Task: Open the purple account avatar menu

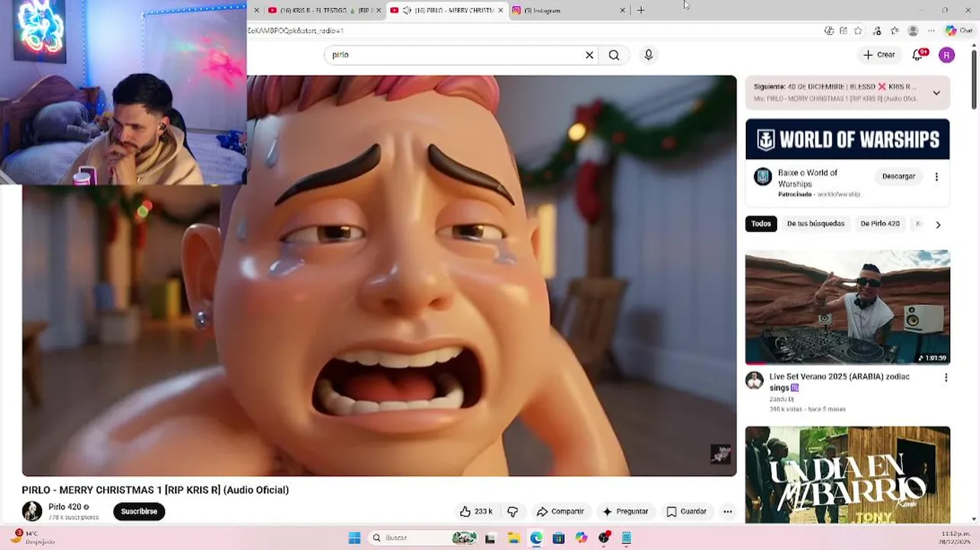Action: (x=946, y=55)
